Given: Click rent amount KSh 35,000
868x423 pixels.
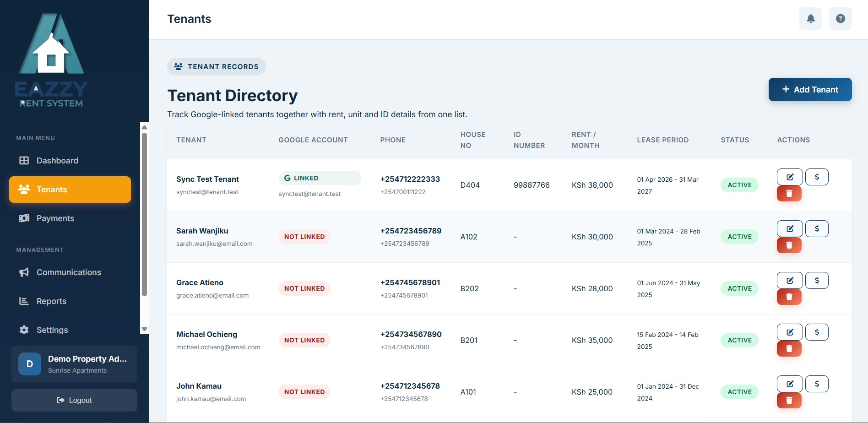Looking at the screenshot, I should coord(592,340).
